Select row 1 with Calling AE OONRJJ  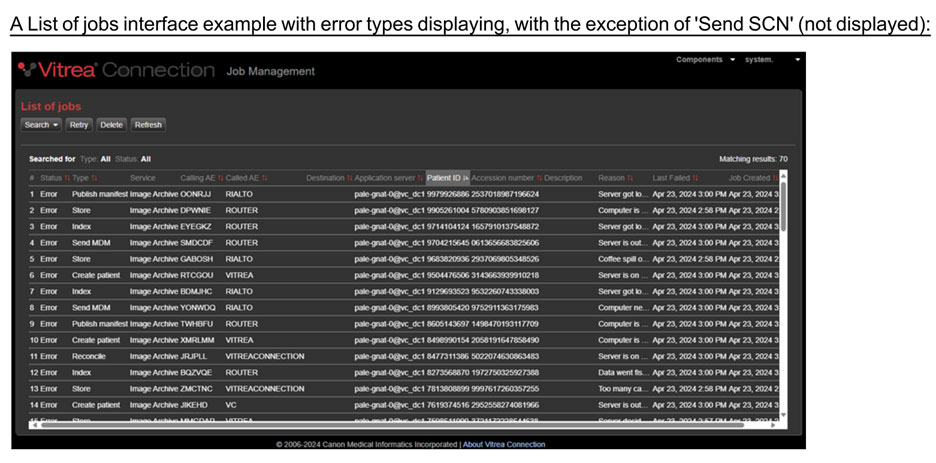(x=404, y=194)
